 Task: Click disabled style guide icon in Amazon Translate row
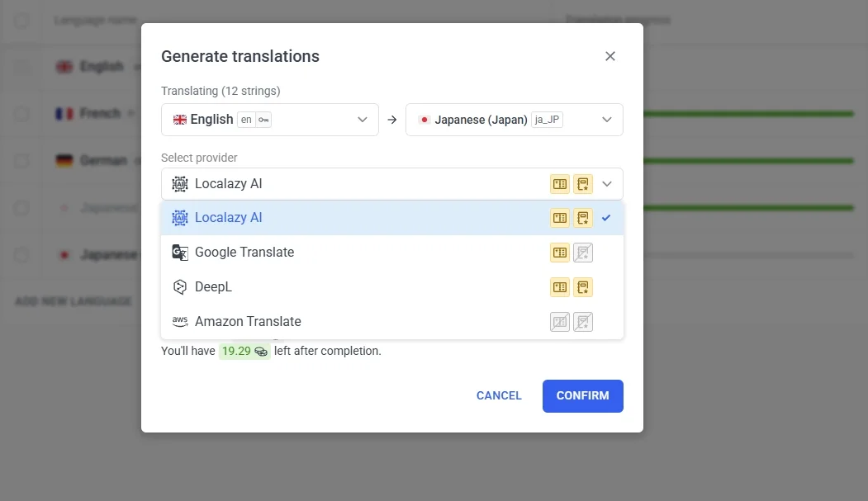click(x=583, y=322)
